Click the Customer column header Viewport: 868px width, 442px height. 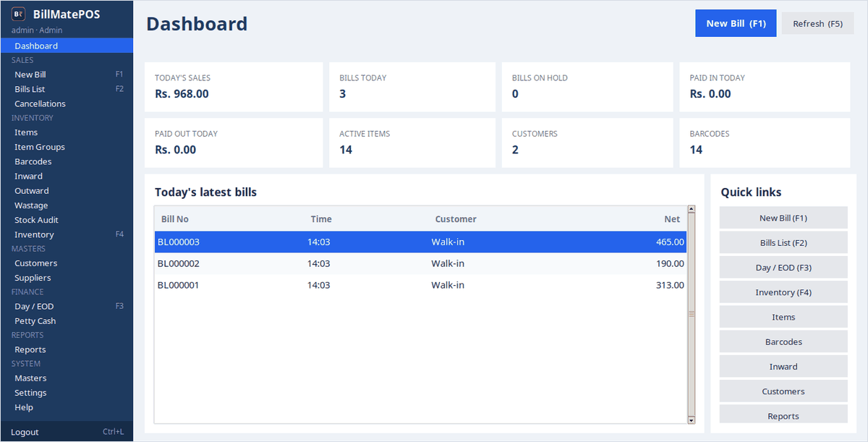click(491, 218)
